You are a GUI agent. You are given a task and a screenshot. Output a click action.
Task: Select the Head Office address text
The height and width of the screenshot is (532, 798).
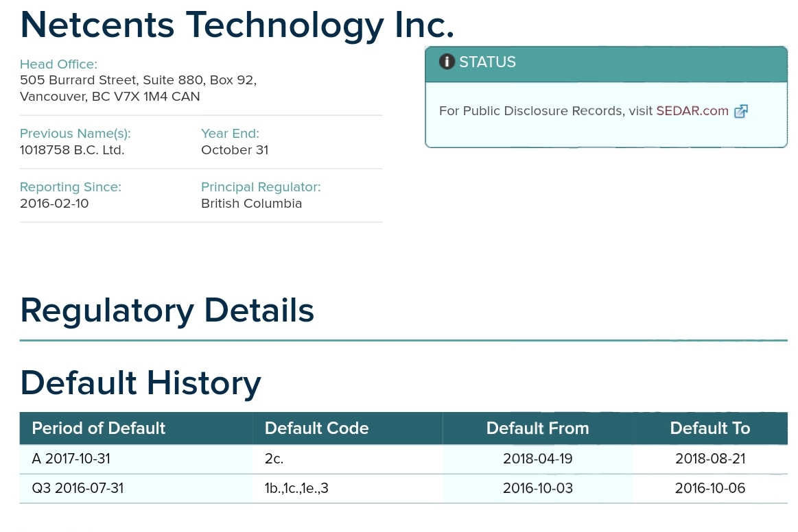(x=137, y=88)
